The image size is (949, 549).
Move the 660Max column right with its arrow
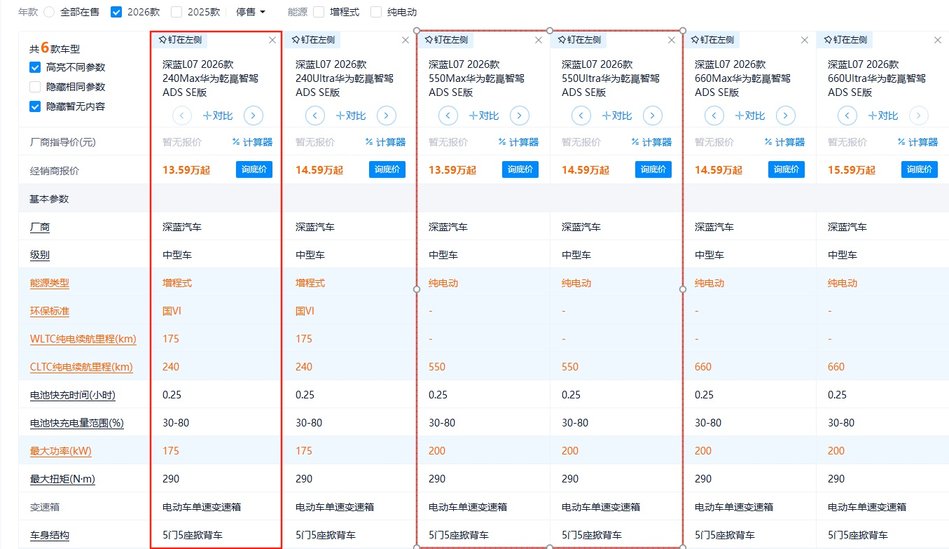[x=786, y=115]
